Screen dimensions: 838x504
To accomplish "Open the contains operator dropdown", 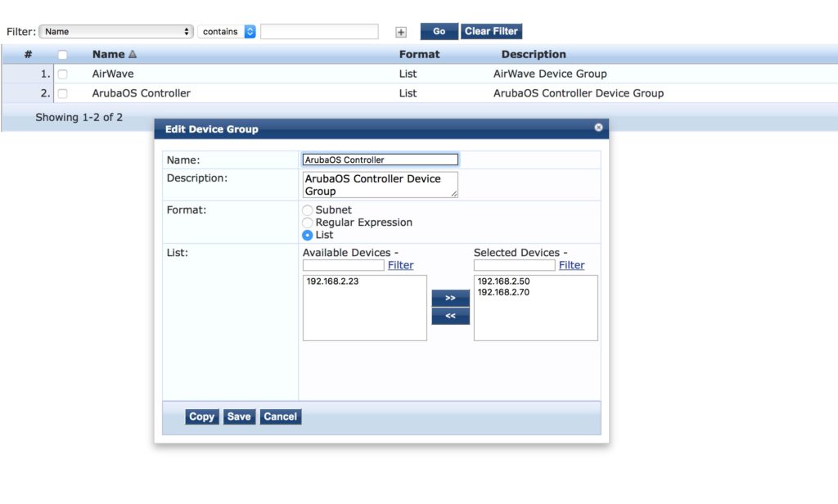I will tap(227, 32).
